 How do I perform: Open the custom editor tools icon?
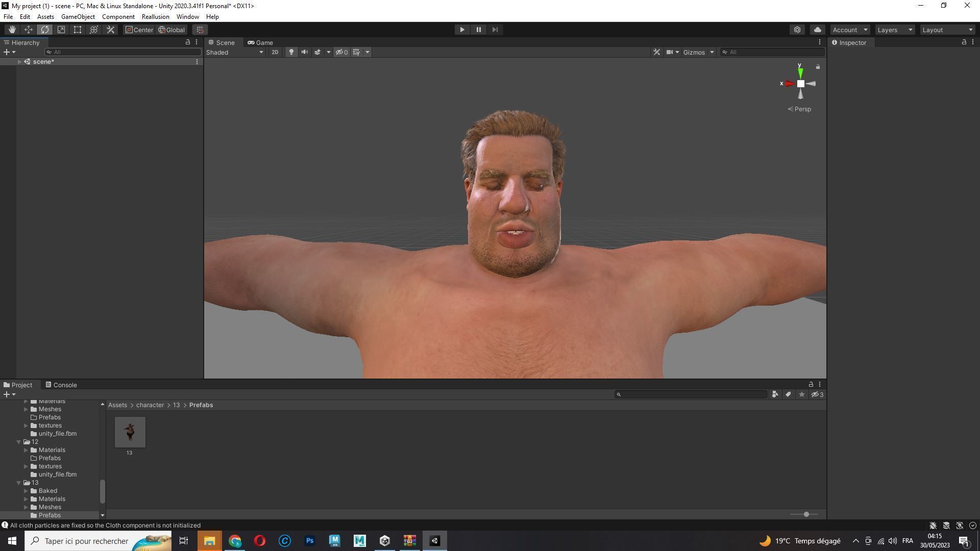point(110,30)
